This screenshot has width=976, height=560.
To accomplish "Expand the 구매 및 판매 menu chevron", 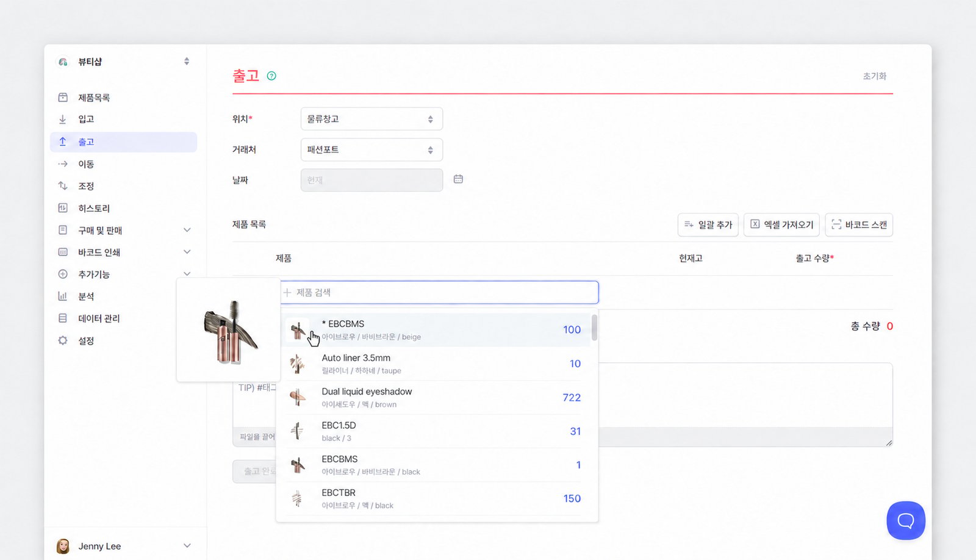I will pyautogui.click(x=187, y=230).
